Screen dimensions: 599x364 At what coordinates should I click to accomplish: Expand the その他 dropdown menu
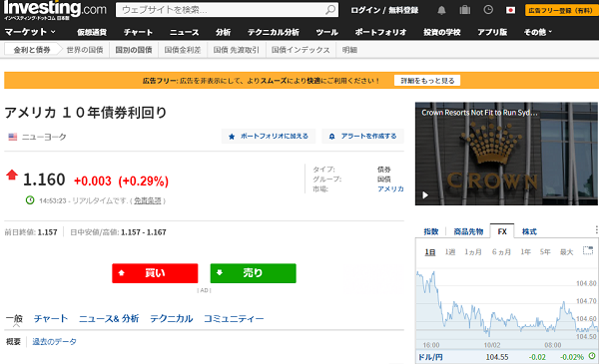538,33
